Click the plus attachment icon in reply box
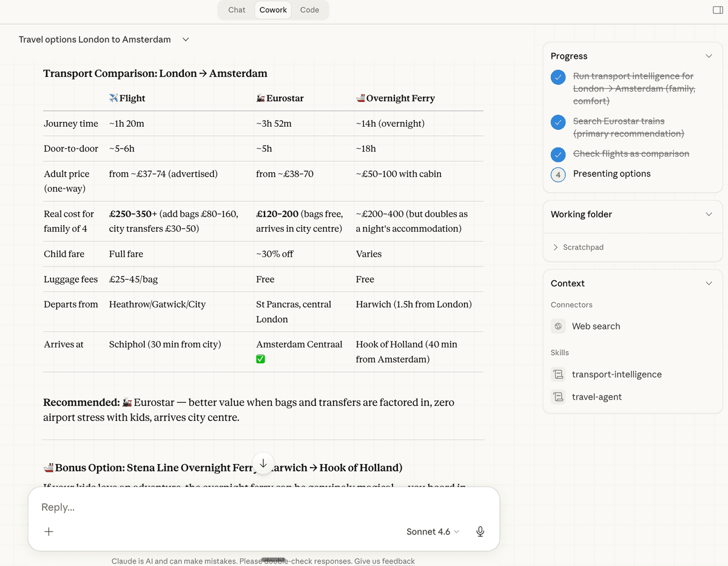 coord(49,531)
